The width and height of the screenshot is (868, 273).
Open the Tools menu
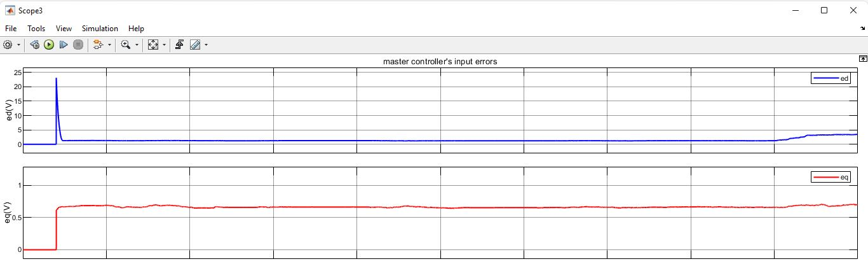tap(36, 29)
